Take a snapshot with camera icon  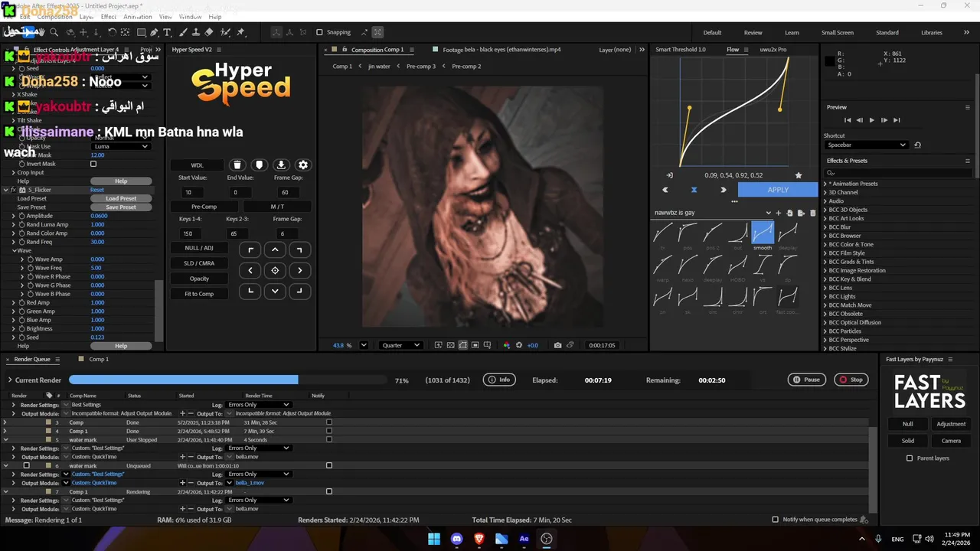(x=557, y=345)
